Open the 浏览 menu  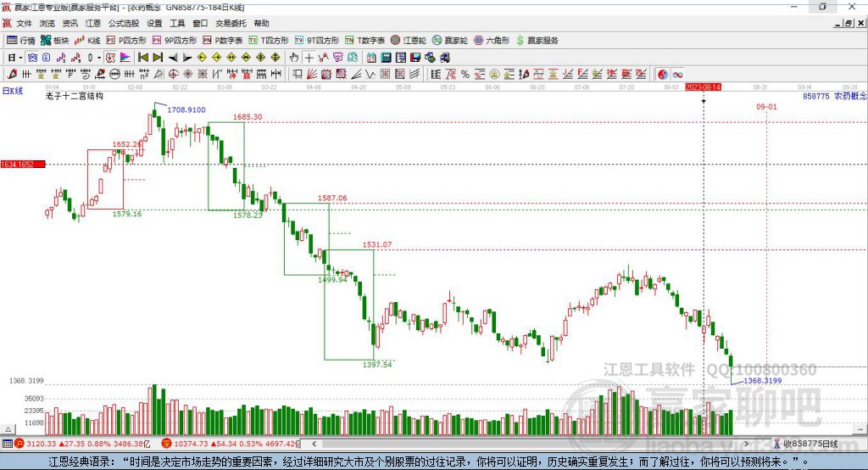tap(47, 23)
